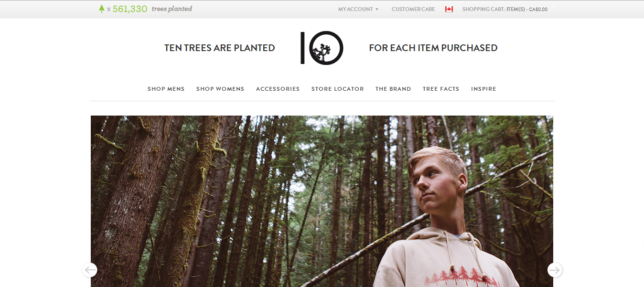
Task: Click the Customer Care link
Action: (x=413, y=9)
